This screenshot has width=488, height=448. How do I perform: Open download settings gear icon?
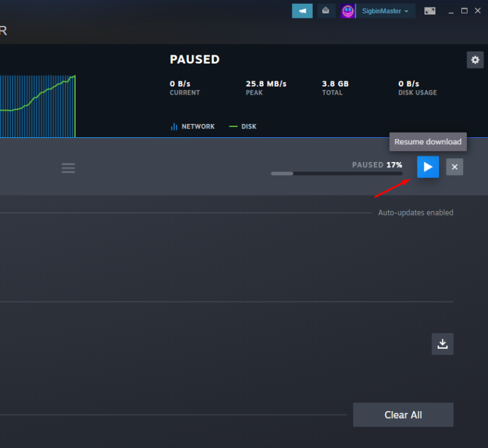click(x=475, y=60)
